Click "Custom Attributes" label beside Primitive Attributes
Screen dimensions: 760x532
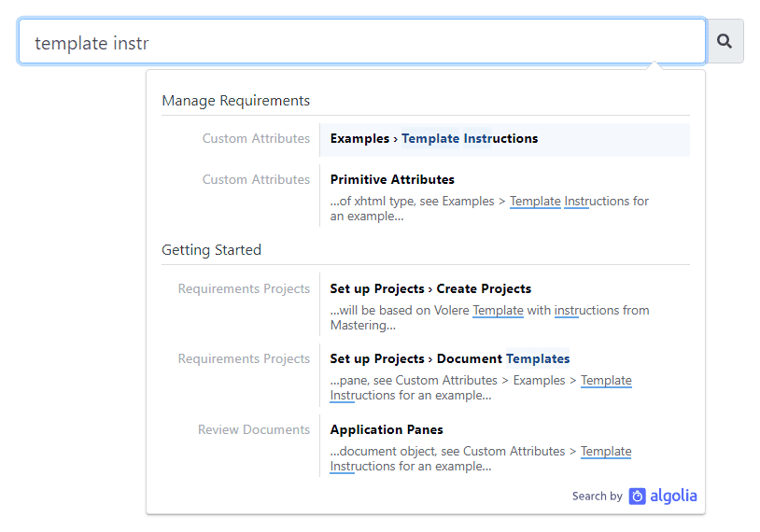point(256,179)
